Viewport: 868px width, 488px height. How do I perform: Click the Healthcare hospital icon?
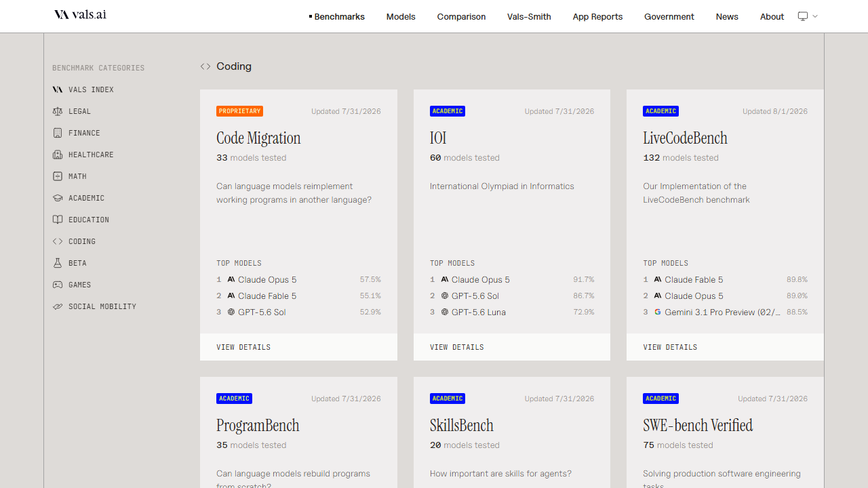58,155
